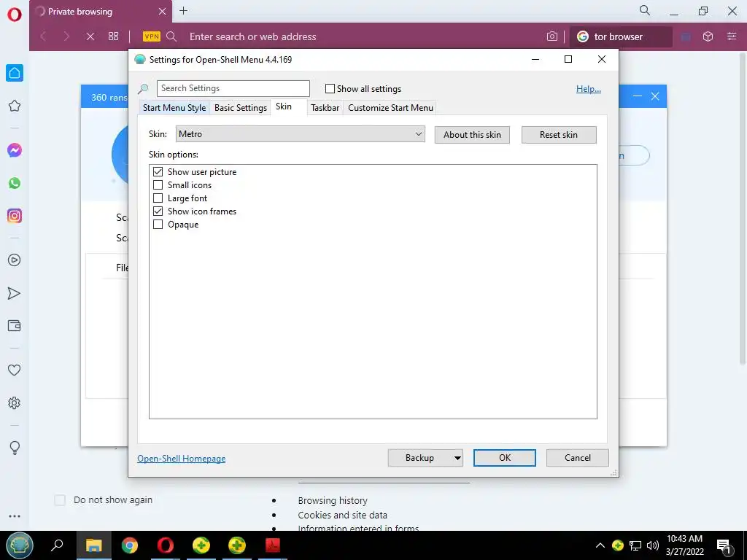This screenshot has height=560, width=747.
Task: Open Google Chrome from taskbar
Action: point(130,545)
